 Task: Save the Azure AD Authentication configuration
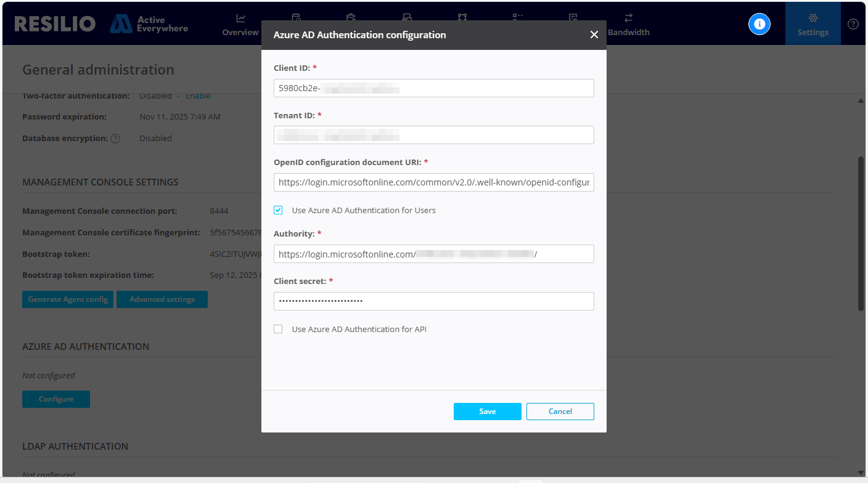click(x=487, y=411)
